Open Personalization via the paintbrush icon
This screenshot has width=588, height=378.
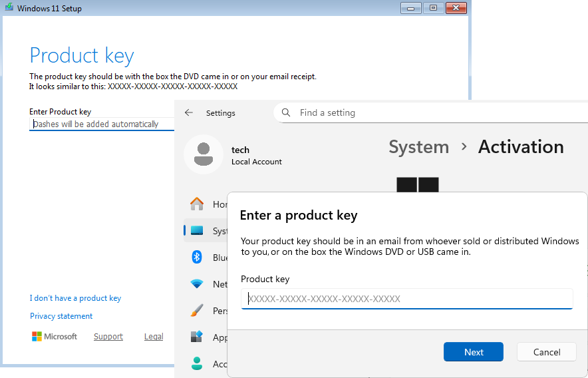pos(197,310)
